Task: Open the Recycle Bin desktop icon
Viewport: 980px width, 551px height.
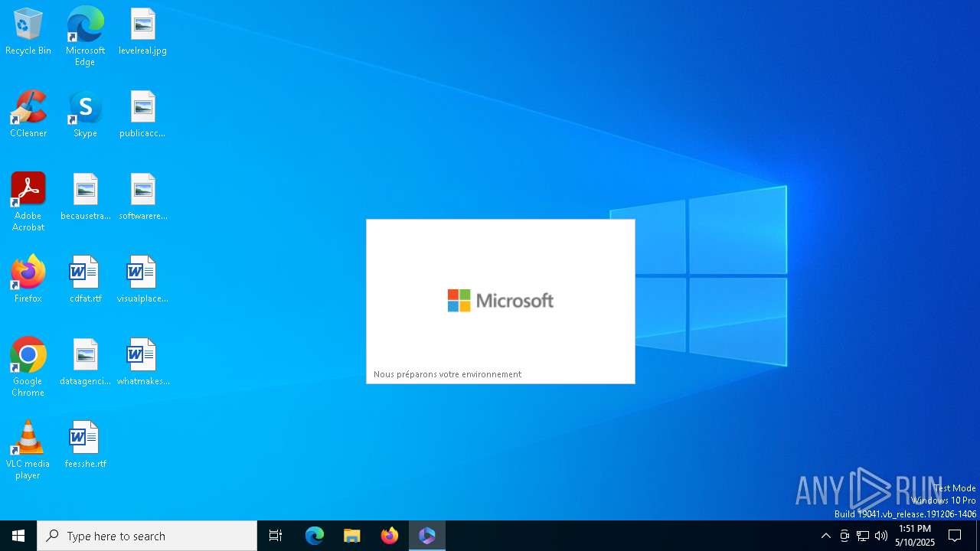Action: (28, 32)
